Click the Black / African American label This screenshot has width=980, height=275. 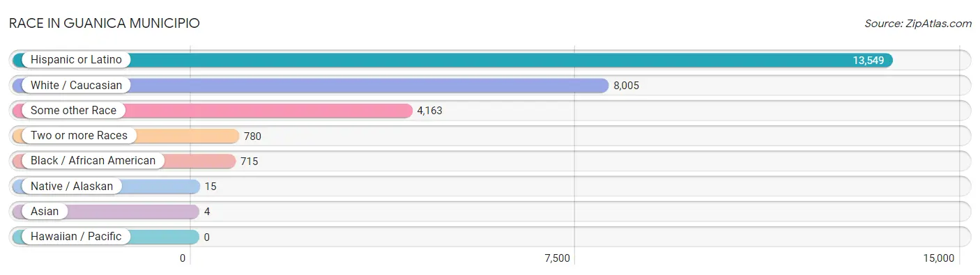click(x=93, y=161)
